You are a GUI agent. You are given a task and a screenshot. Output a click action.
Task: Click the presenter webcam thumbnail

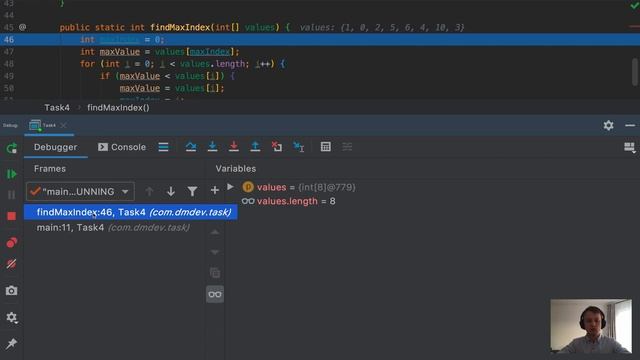pyautogui.click(x=591, y=326)
